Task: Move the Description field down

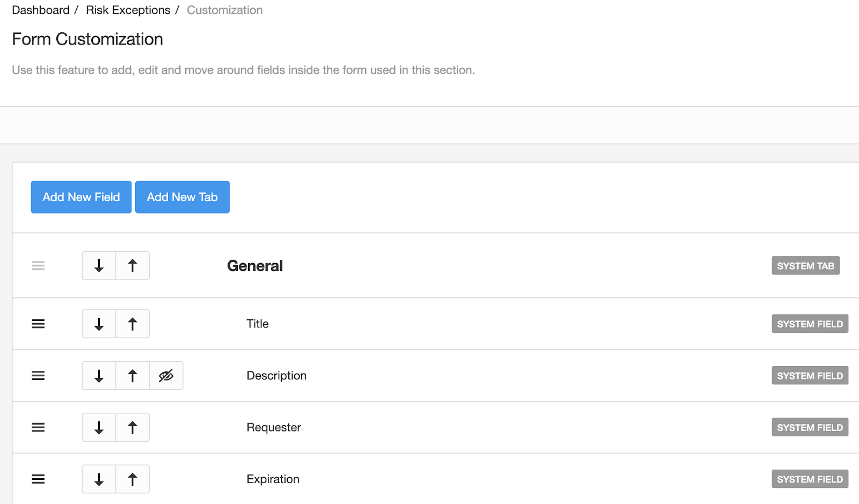Action: click(99, 376)
